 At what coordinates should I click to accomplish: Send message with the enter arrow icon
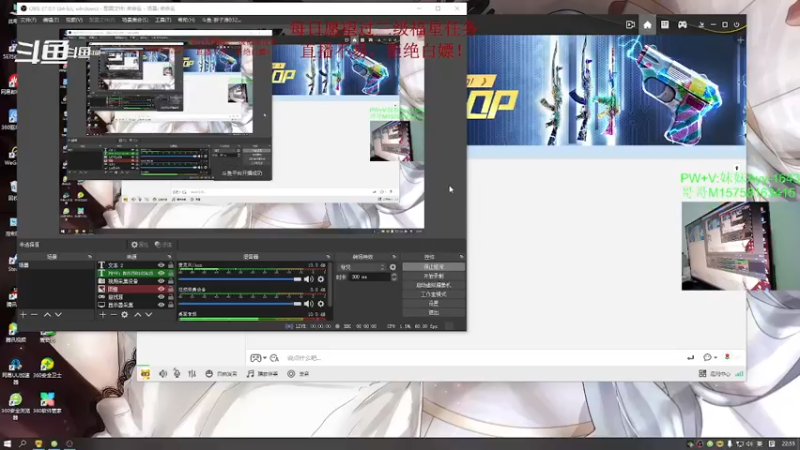coord(690,358)
